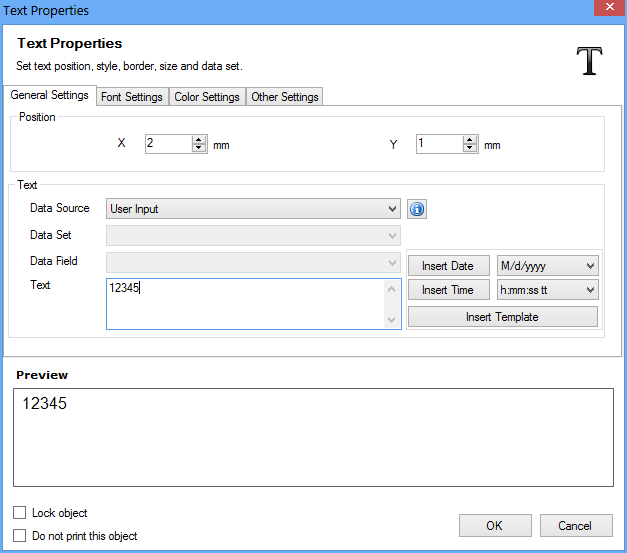The image size is (627, 553).
Task: Go to the Other Settings tab
Action: [285, 97]
